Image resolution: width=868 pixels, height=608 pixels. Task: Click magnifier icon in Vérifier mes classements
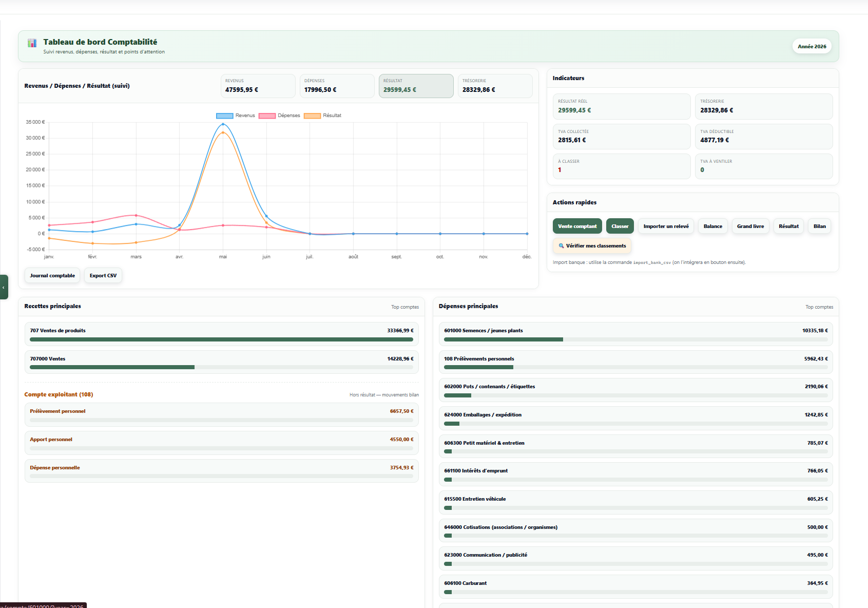coord(561,246)
